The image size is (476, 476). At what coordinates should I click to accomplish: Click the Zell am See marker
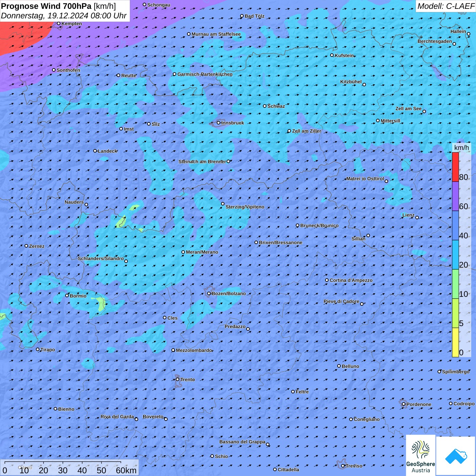click(424, 112)
